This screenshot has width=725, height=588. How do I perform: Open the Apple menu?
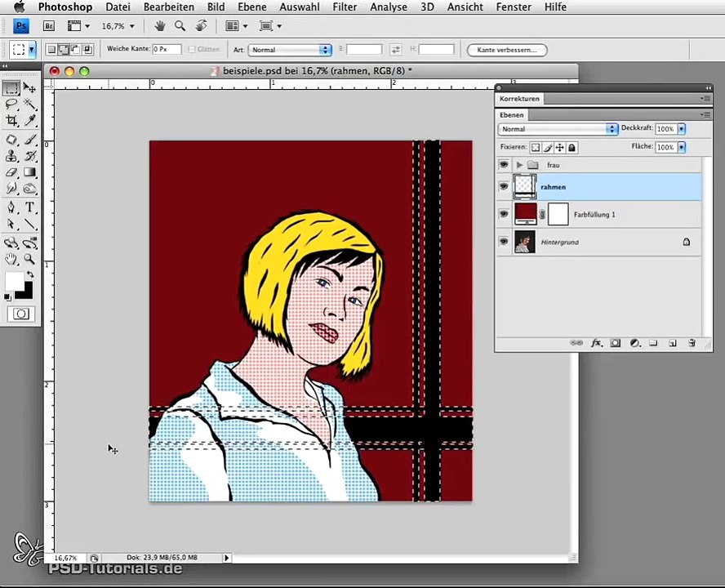click(20, 7)
